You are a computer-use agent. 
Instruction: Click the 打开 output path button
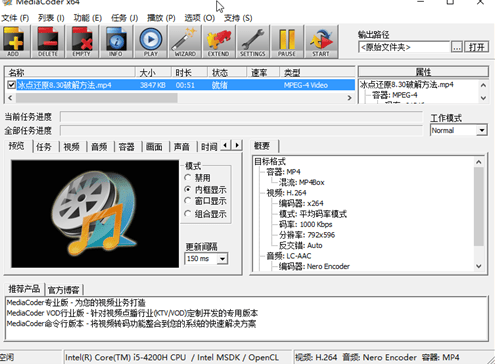click(476, 47)
